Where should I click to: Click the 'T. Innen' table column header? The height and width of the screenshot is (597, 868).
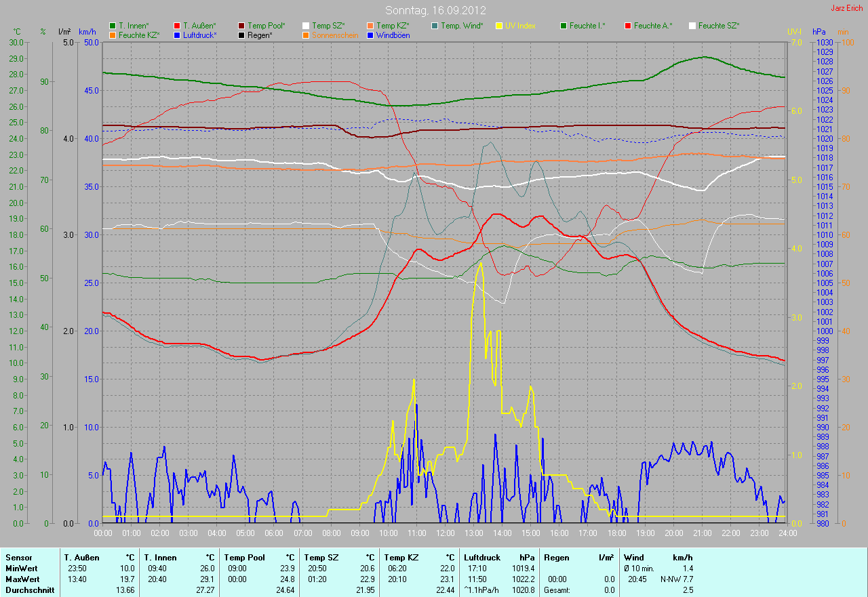tap(160, 558)
